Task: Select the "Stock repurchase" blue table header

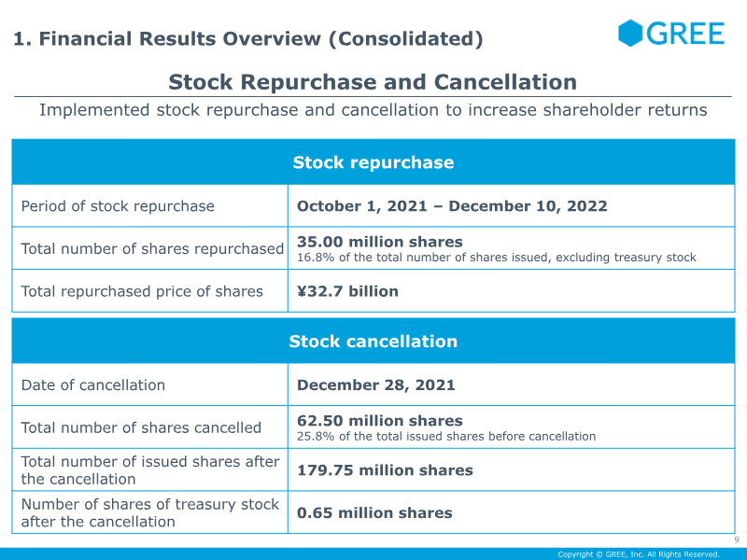Action: [373, 162]
